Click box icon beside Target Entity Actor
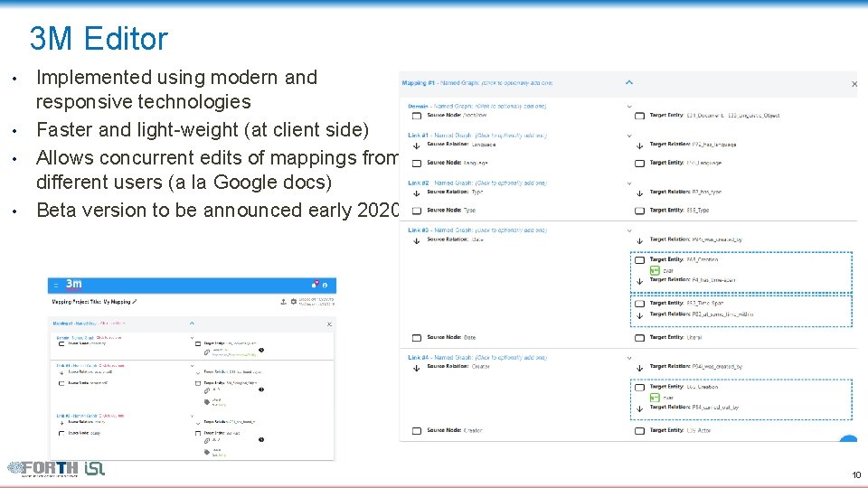 pyautogui.click(x=639, y=431)
